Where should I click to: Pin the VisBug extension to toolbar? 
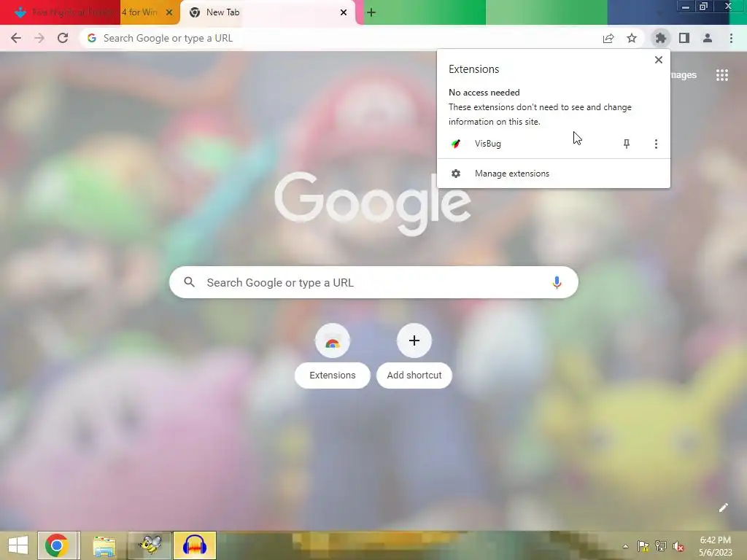tap(627, 144)
